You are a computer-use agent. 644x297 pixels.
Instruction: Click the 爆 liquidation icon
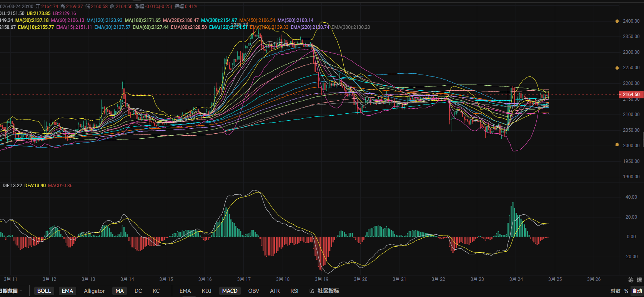coord(639,280)
